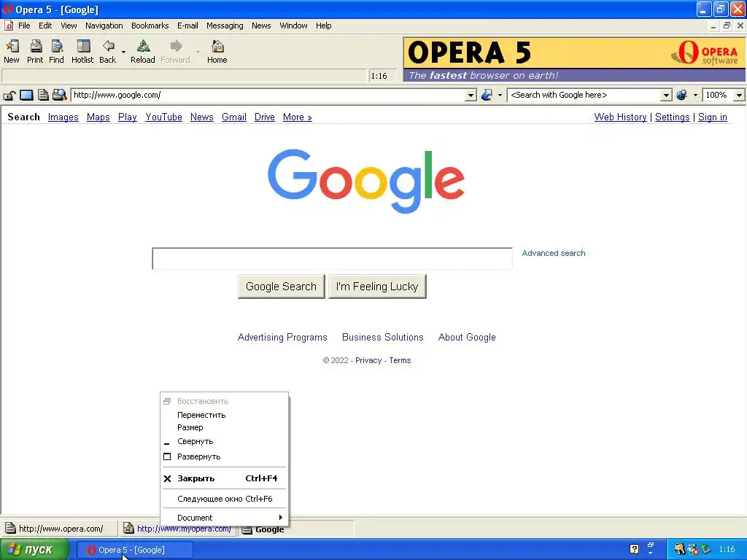Open the Window menu

(293, 26)
